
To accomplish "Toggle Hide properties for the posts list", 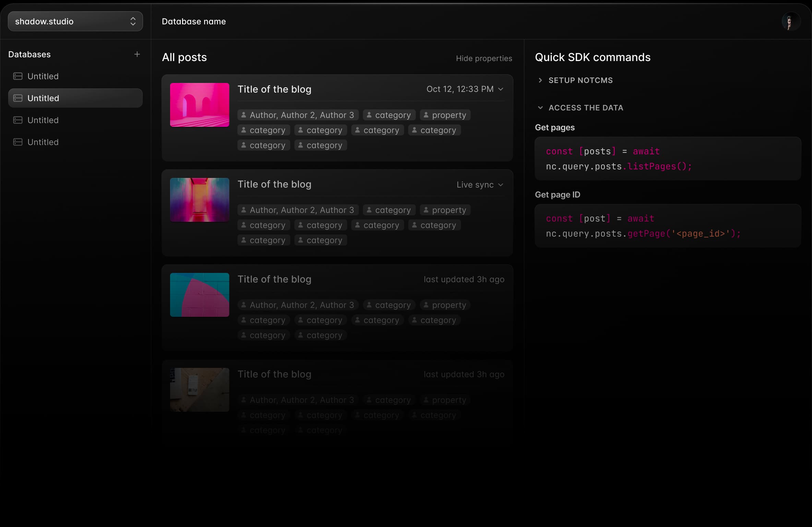I will [484, 58].
